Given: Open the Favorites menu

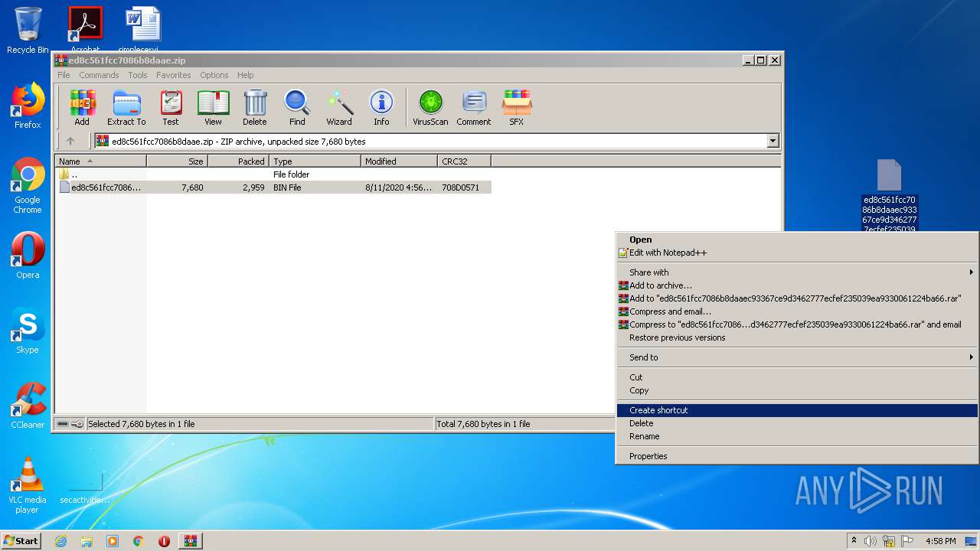Looking at the screenshot, I should pos(174,75).
